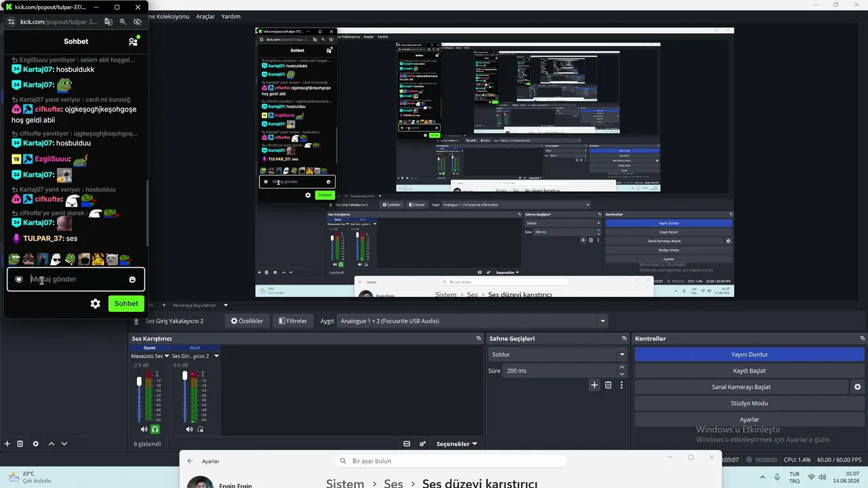This screenshot has width=868, height=488.
Task: Enable Stüdyo Modu
Action: point(749,403)
